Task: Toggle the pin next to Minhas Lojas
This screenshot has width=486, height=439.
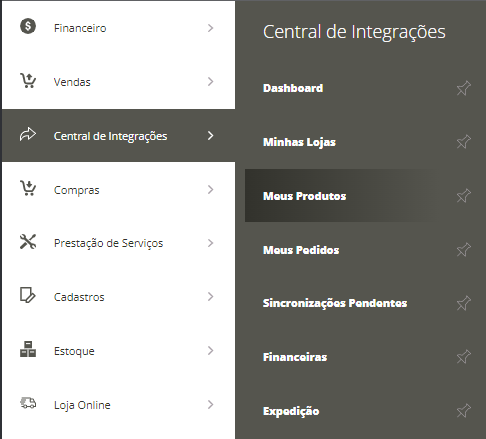Action: click(x=464, y=142)
